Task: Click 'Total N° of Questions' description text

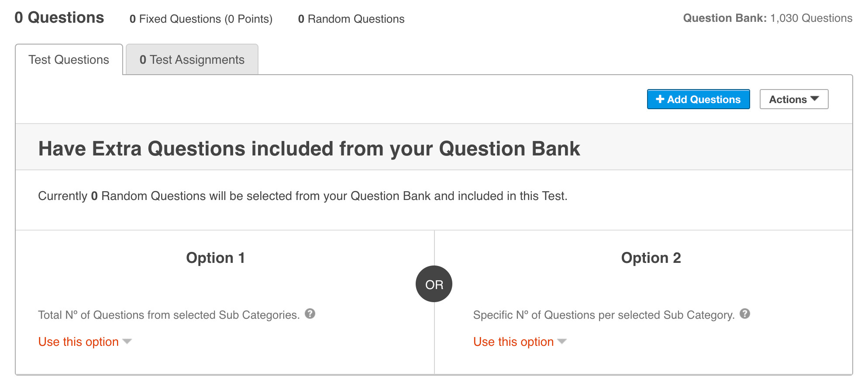Action: click(x=169, y=315)
